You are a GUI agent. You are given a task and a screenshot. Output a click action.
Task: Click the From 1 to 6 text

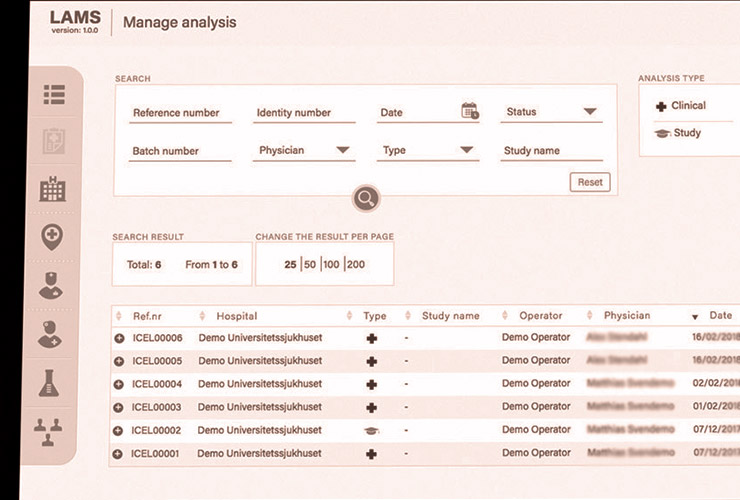pyautogui.click(x=211, y=265)
